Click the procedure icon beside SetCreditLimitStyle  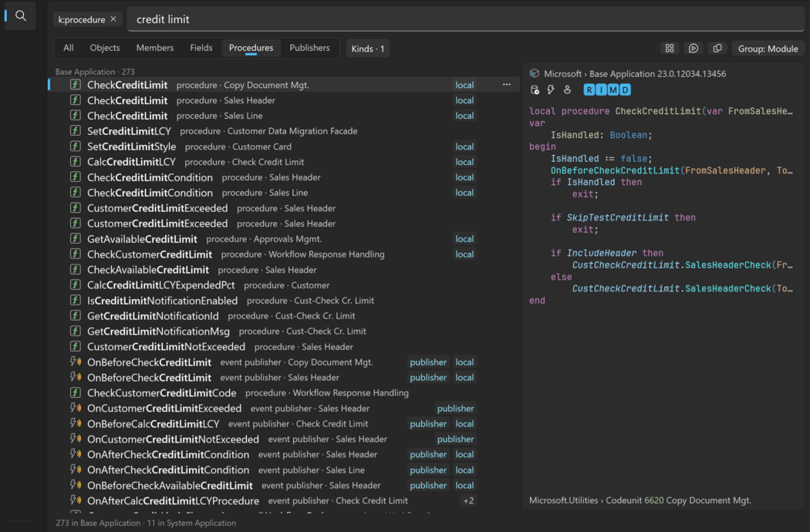click(x=76, y=146)
